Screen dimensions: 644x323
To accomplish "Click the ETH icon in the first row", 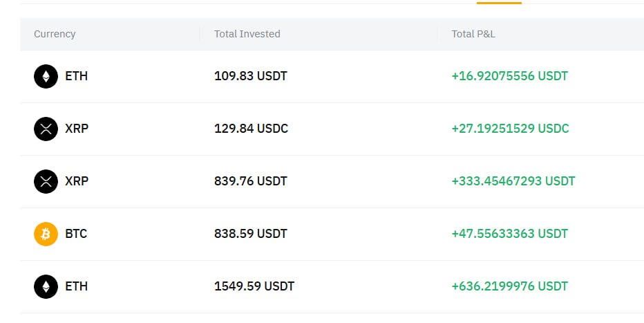I will pyautogui.click(x=46, y=77).
